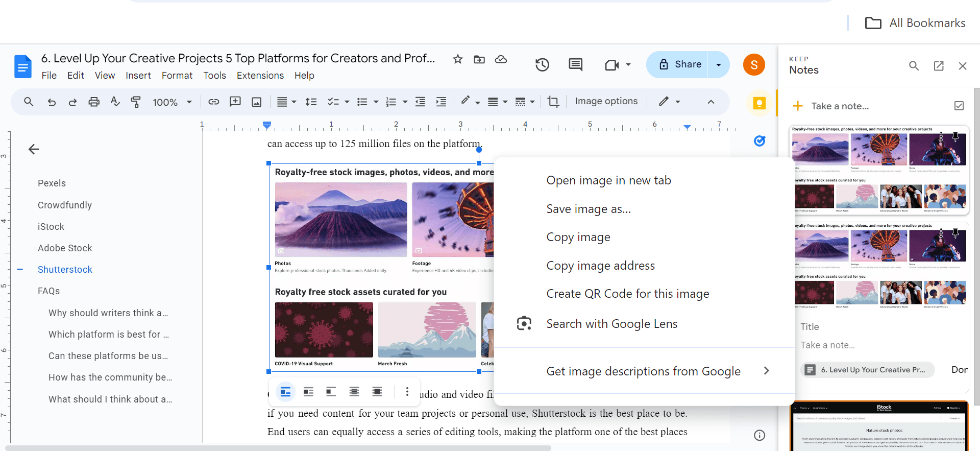Open zoom level 100% dropdown
980x451 pixels.
tap(173, 102)
